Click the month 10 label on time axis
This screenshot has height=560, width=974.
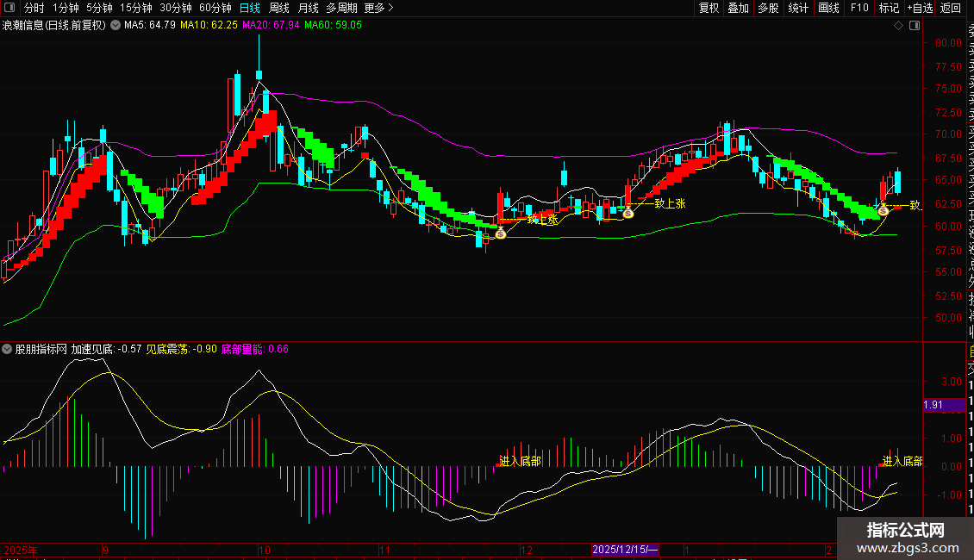pyautogui.click(x=265, y=550)
